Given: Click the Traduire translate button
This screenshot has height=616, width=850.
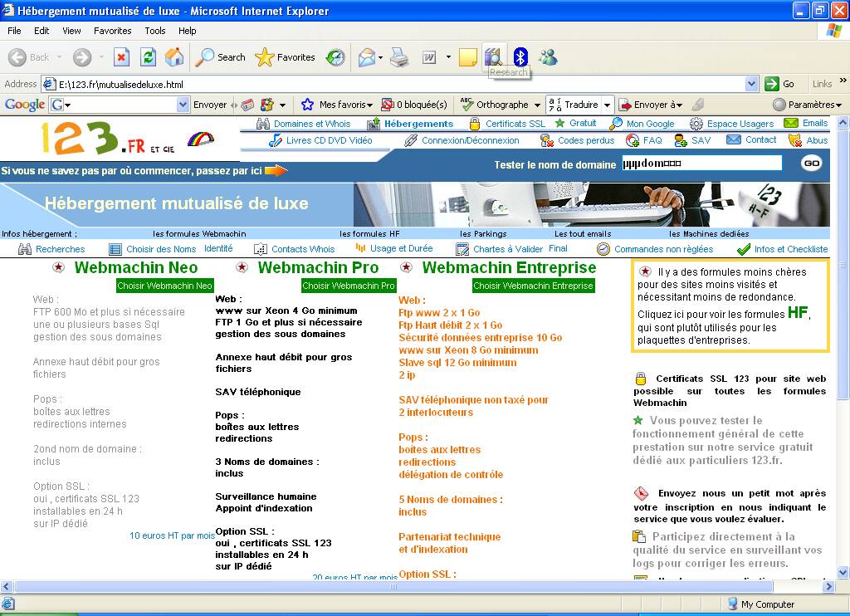Looking at the screenshot, I should point(573,104).
